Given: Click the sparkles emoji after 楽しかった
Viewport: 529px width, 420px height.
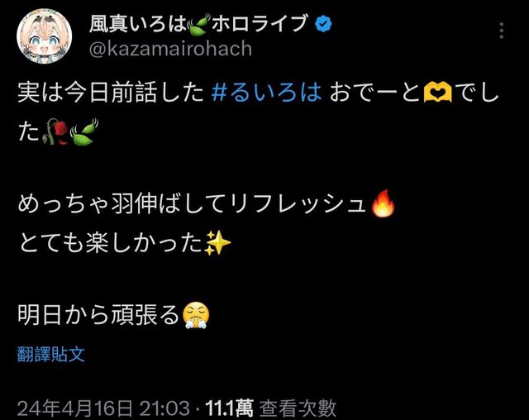Looking at the screenshot, I should click(217, 243).
